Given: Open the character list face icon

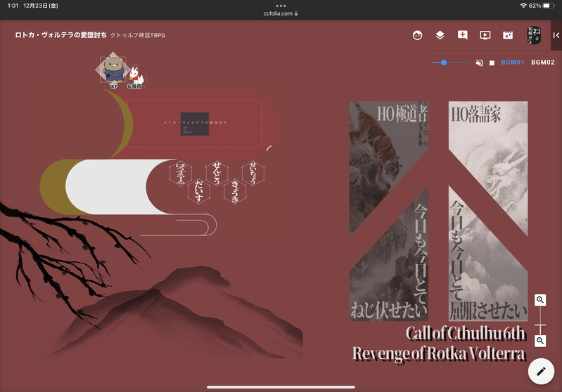Looking at the screenshot, I should click(x=417, y=35).
